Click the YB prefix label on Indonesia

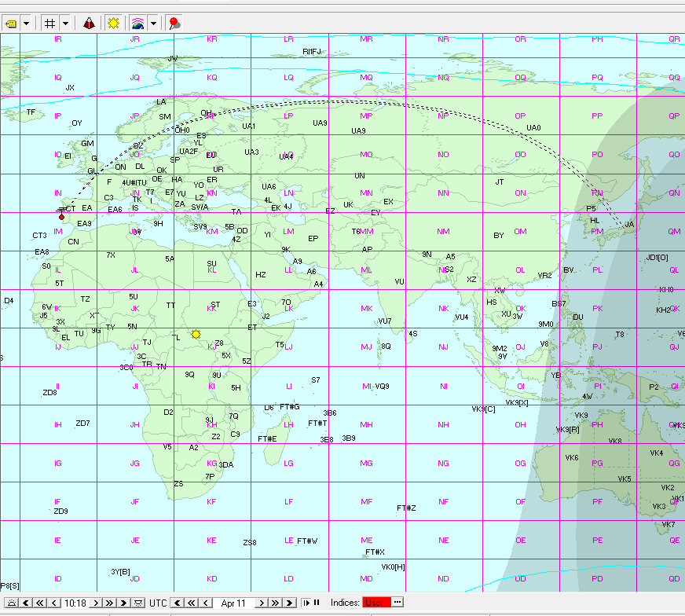pyautogui.click(x=555, y=375)
